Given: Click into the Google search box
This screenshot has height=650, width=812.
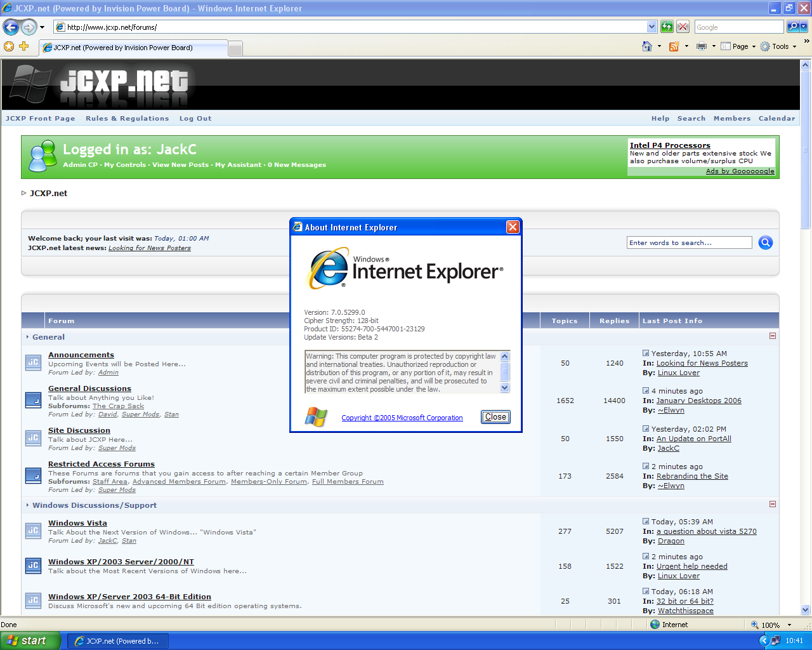Looking at the screenshot, I should pyautogui.click(x=739, y=27).
